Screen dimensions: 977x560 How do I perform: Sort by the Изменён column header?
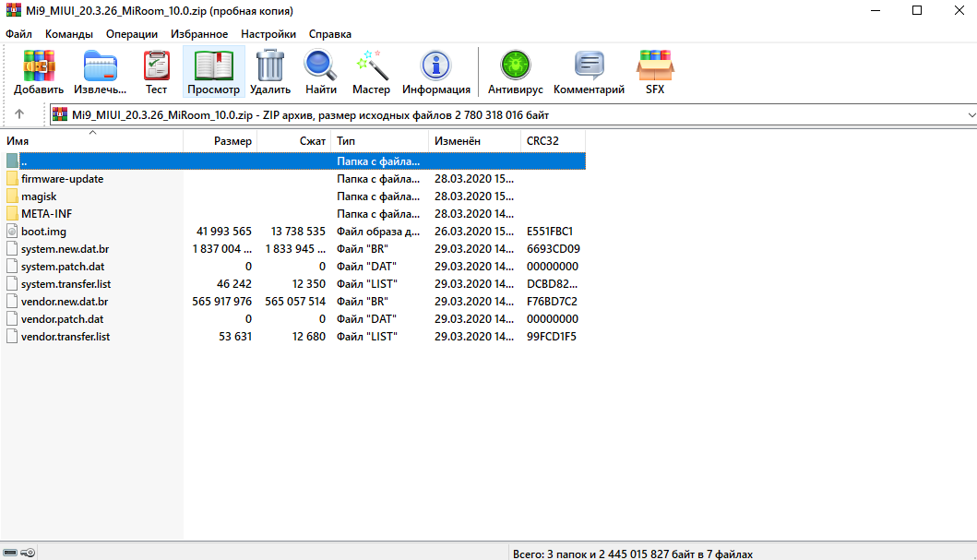pos(475,141)
